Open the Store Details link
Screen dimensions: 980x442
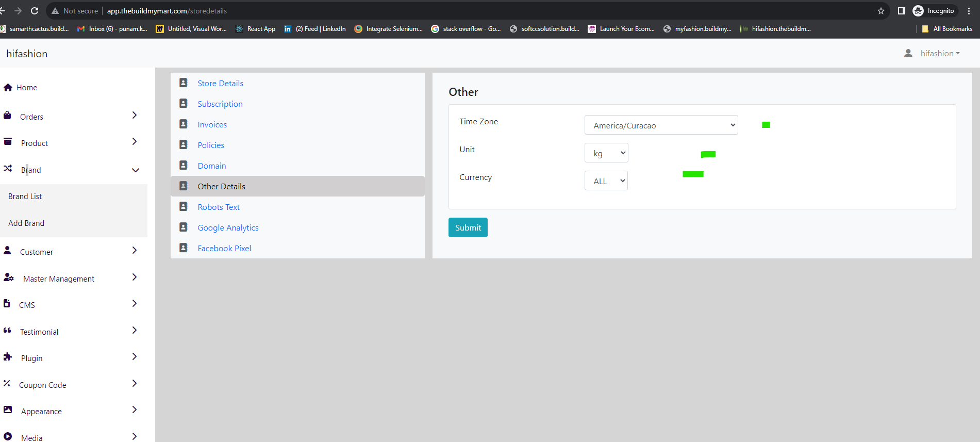220,83
